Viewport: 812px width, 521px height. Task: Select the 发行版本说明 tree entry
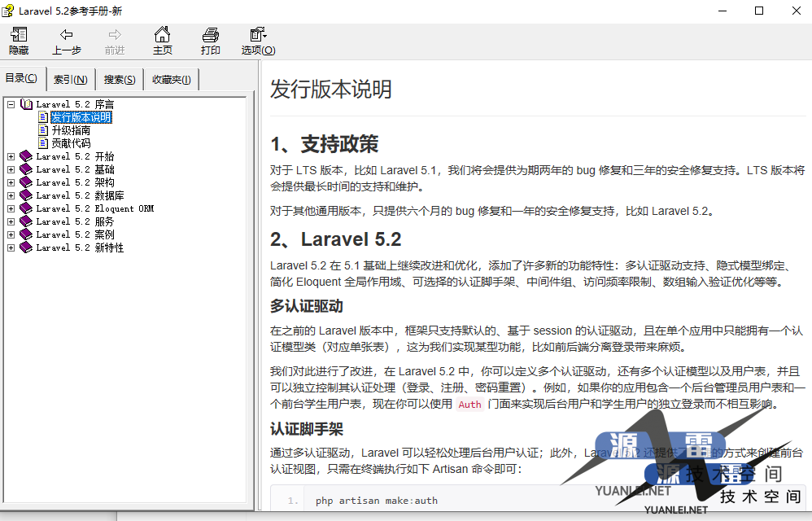click(x=81, y=117)
